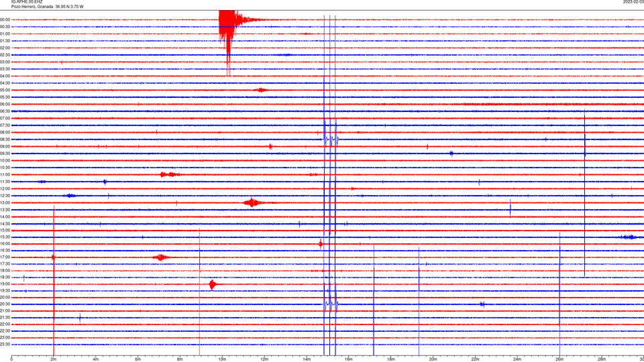644x362 pixels.
Task: Click the 13:00 time label
Action: [5, 202]
